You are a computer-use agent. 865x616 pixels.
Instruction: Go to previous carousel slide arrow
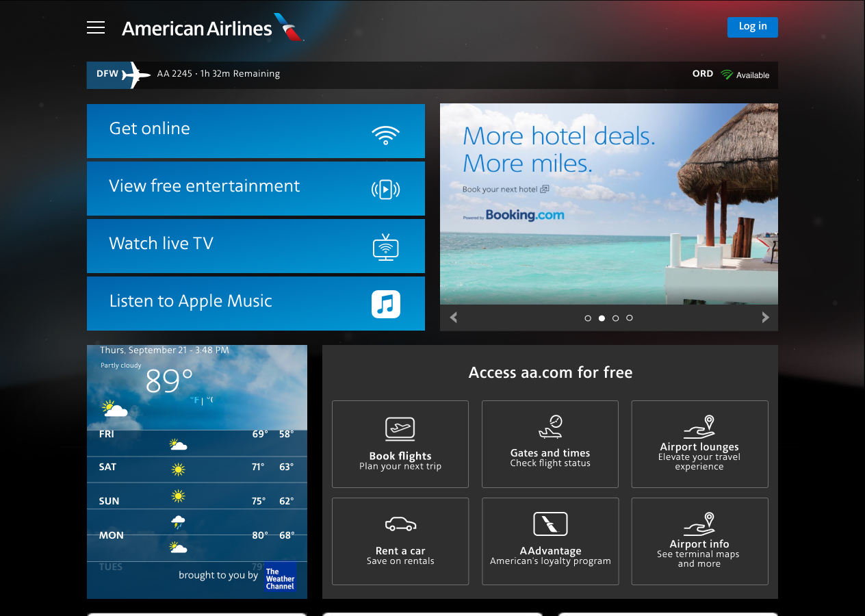(453, 318)
